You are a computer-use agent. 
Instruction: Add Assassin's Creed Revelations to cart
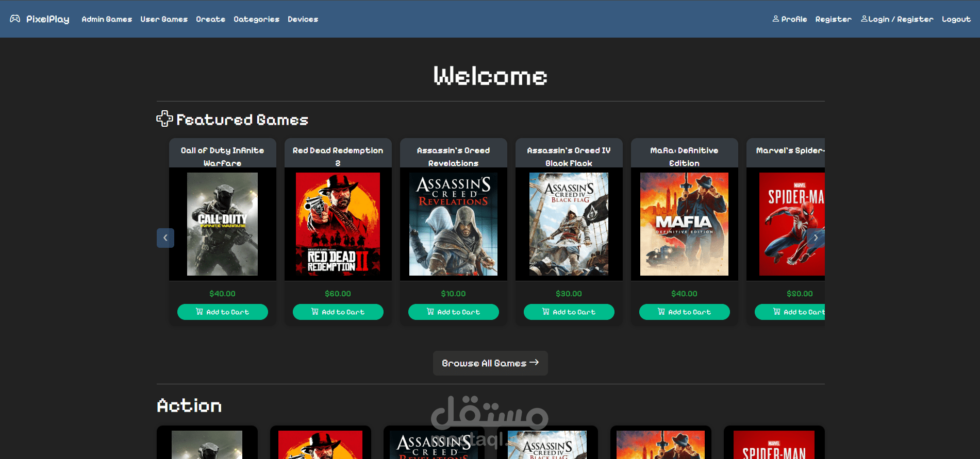coord(454,312)
